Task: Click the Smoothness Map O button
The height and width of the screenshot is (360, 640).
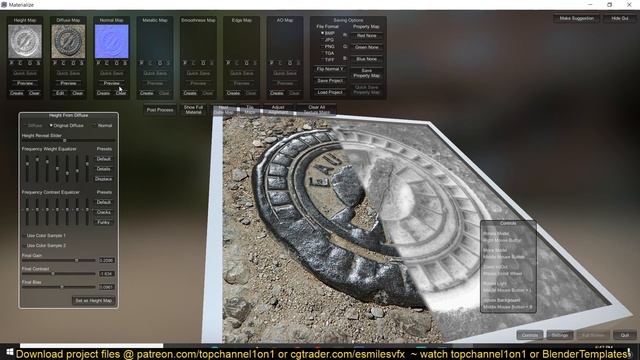Action: click(203, 63)
